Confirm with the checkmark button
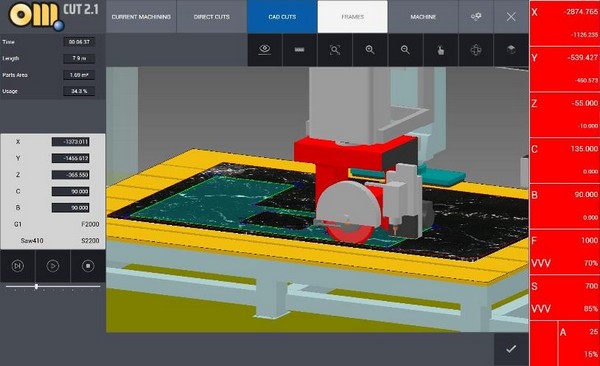The width and height of the screenshot is (600, 366). tap(511, 349)
